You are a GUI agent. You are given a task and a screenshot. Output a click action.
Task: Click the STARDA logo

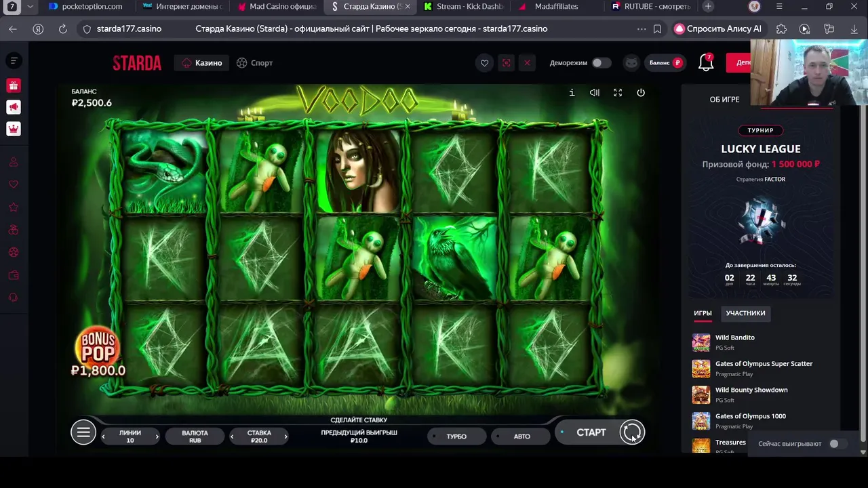coord(137,63)
